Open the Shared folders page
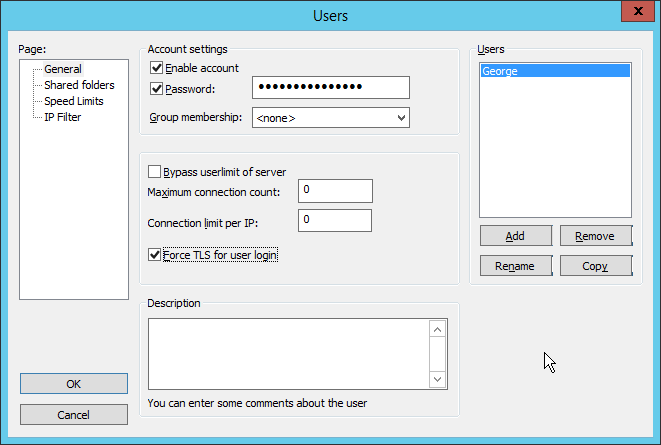This screenshot has width=661, height=445. [79, 85]
